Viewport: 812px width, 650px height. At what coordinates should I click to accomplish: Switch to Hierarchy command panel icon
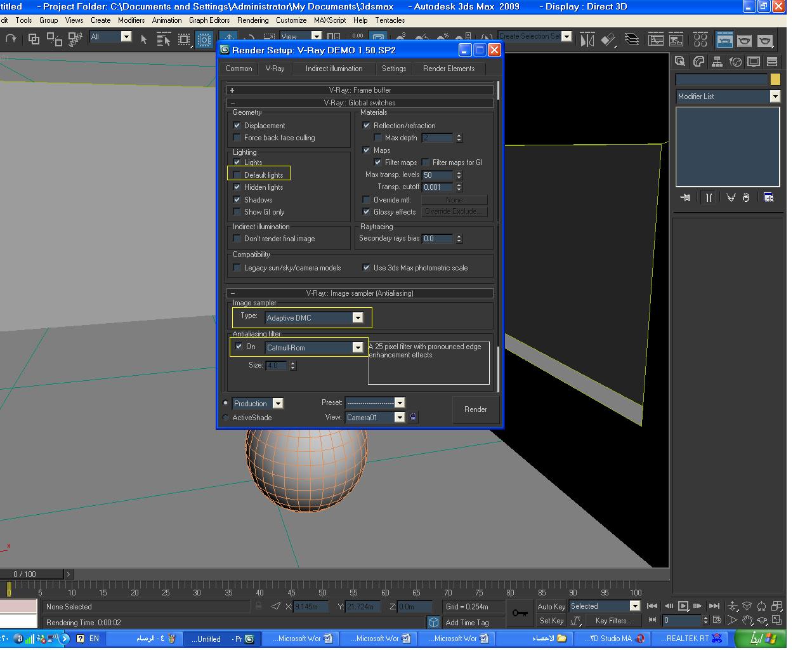(x=717, y=62)
